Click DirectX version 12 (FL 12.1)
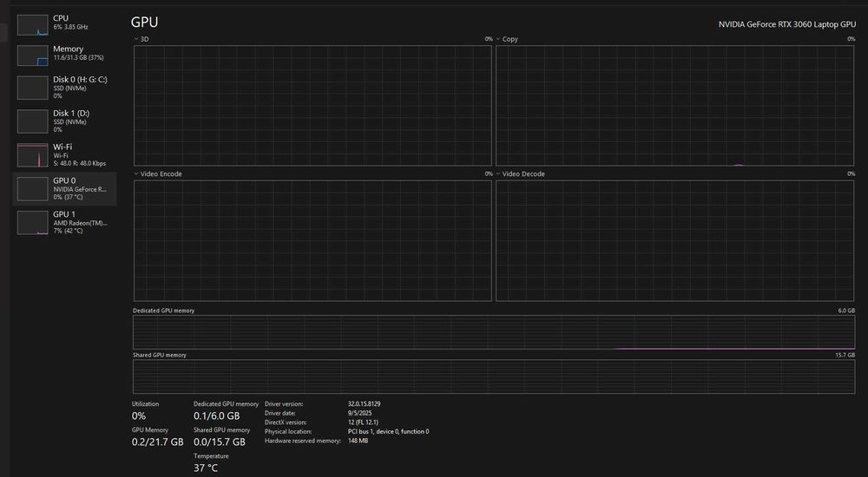The height and width of the screenshot is (477, 868). (x=363, y=422)
